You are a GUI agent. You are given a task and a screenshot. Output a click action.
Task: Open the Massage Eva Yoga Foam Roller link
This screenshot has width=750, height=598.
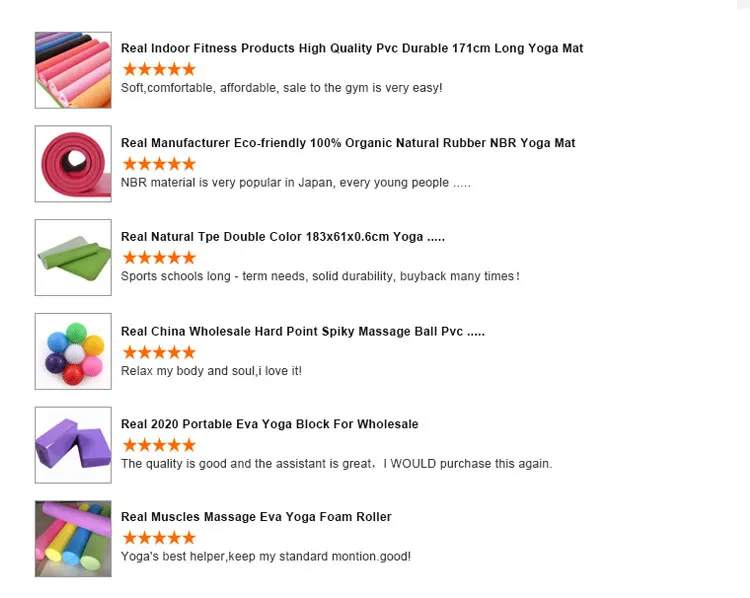pos(256,517)
